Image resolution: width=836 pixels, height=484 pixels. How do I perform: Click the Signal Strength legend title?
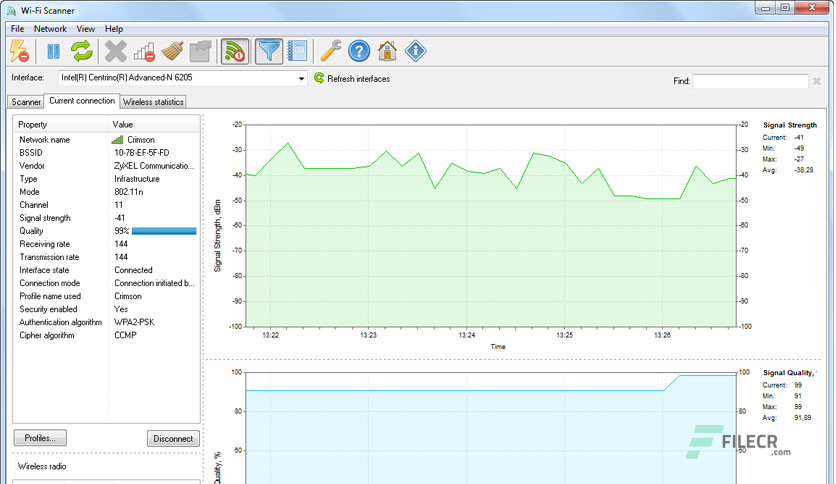(790, 125)
